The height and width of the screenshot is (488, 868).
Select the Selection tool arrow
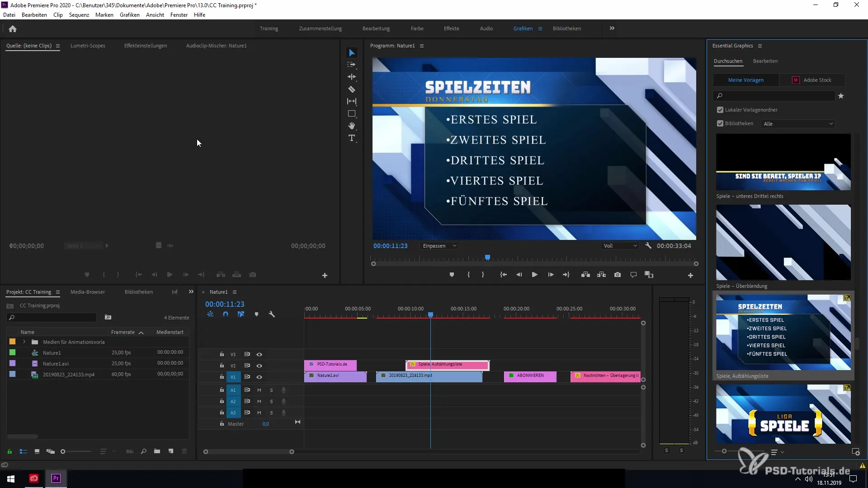[352, 53]
